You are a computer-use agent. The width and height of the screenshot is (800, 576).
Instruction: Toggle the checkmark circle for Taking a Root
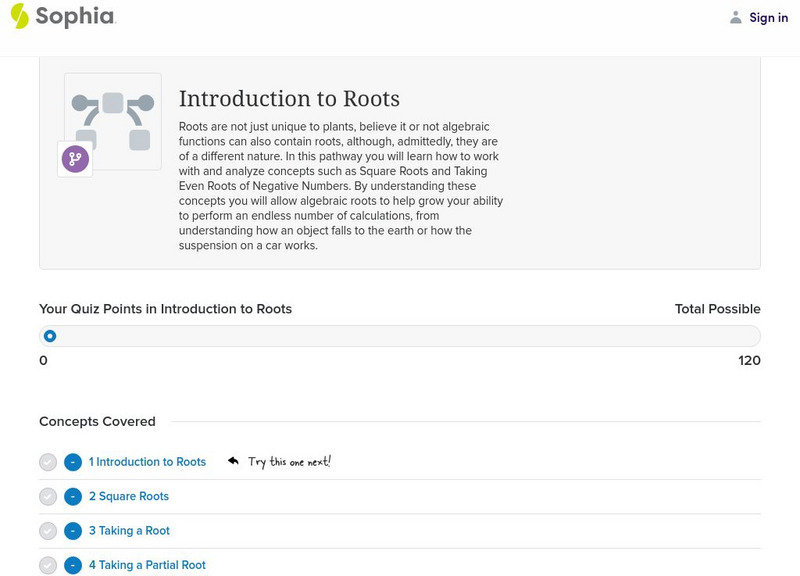pos(48,531)
